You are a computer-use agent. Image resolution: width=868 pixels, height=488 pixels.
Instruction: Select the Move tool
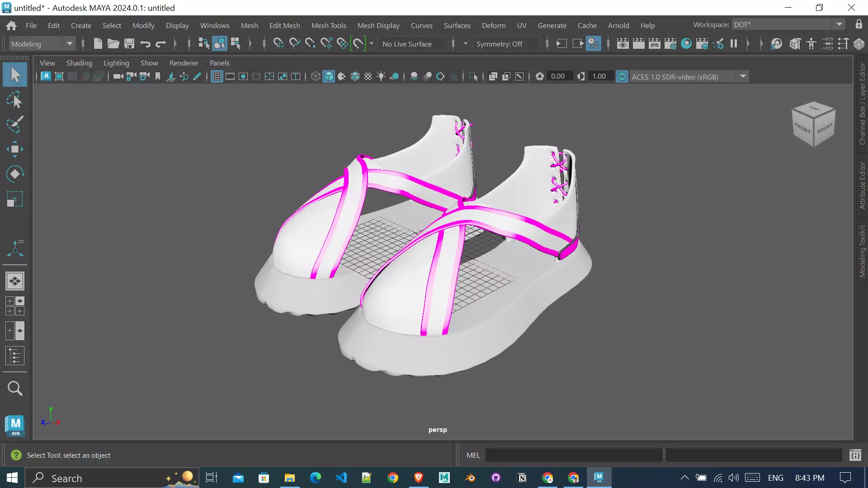14,149
